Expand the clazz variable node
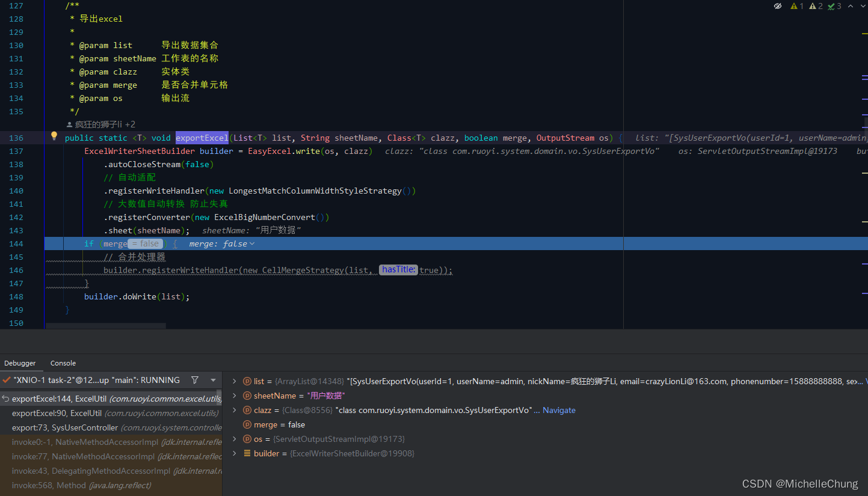The image size is (868, 496). tap(234, 410)
